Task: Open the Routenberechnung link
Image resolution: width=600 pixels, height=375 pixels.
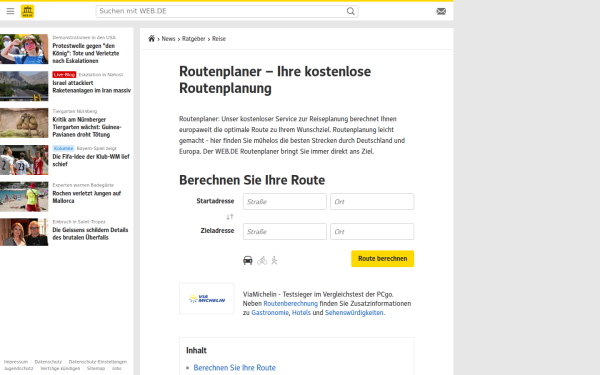Action: coord(291,303)
